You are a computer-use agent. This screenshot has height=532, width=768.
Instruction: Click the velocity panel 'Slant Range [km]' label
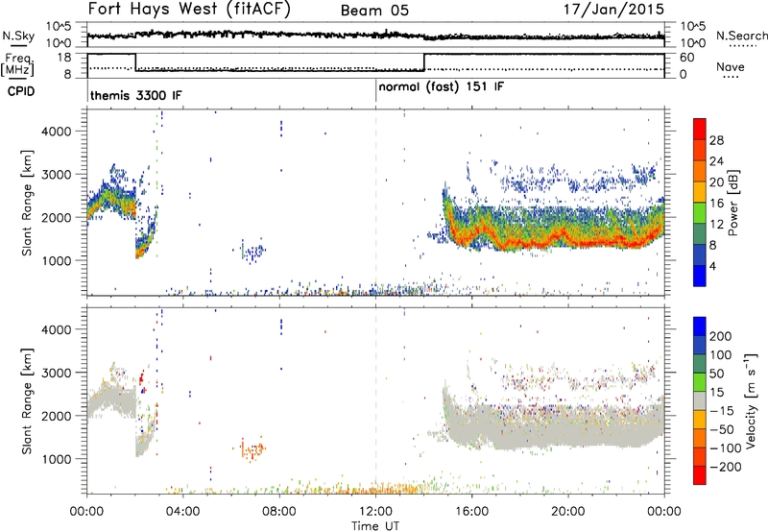click(x=27, y=400)
